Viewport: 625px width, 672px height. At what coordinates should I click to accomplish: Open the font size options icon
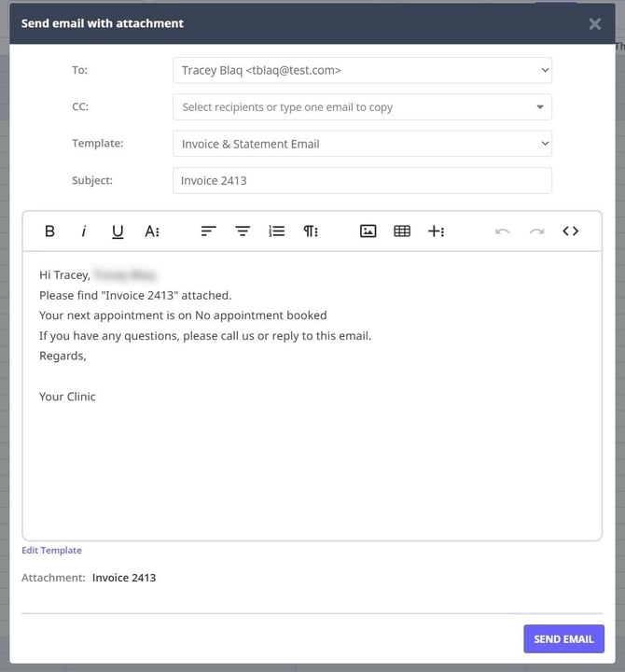152,231
